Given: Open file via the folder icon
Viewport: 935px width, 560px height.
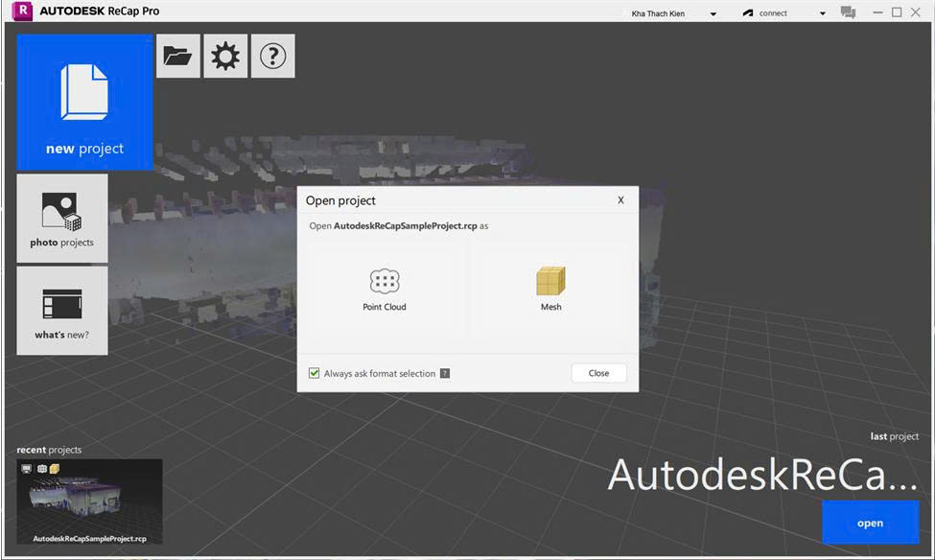Looking at the screenshot, I should tap(177, 56).
